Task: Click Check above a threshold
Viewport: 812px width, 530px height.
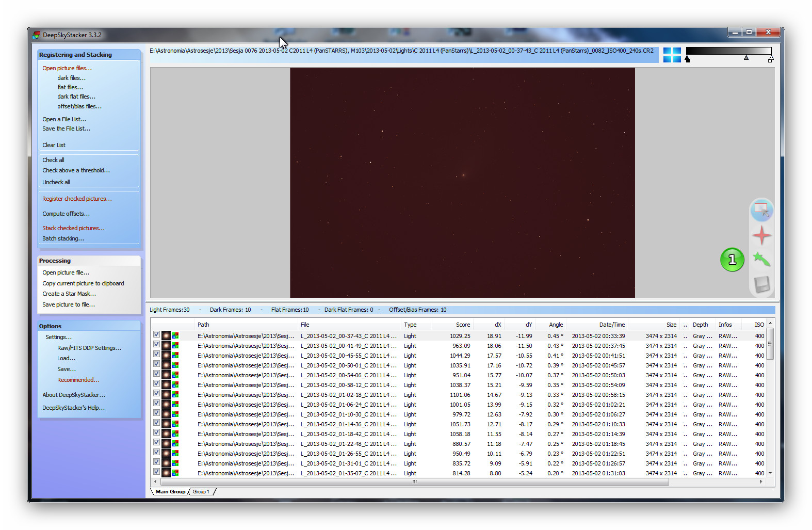Action: point(76,170)
